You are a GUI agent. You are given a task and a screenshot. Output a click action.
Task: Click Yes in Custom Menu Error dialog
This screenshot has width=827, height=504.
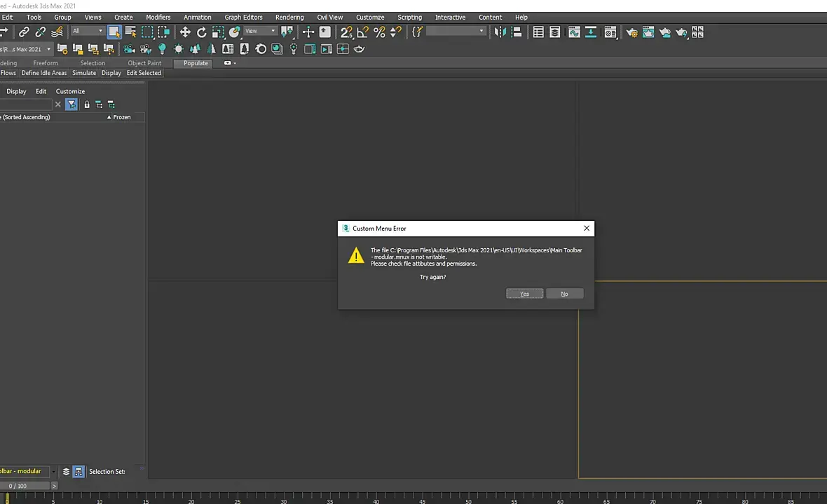524,294
